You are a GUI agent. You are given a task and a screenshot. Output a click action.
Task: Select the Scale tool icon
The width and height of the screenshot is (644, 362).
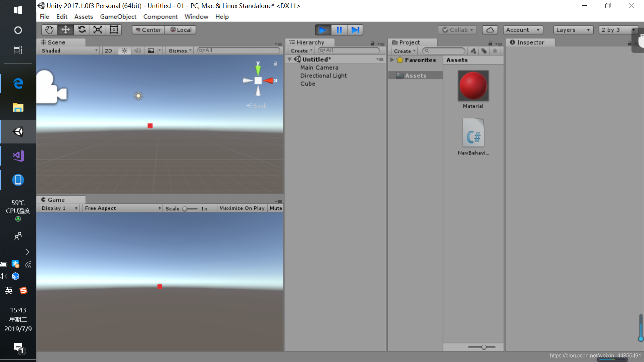click(x=98, y=30)
